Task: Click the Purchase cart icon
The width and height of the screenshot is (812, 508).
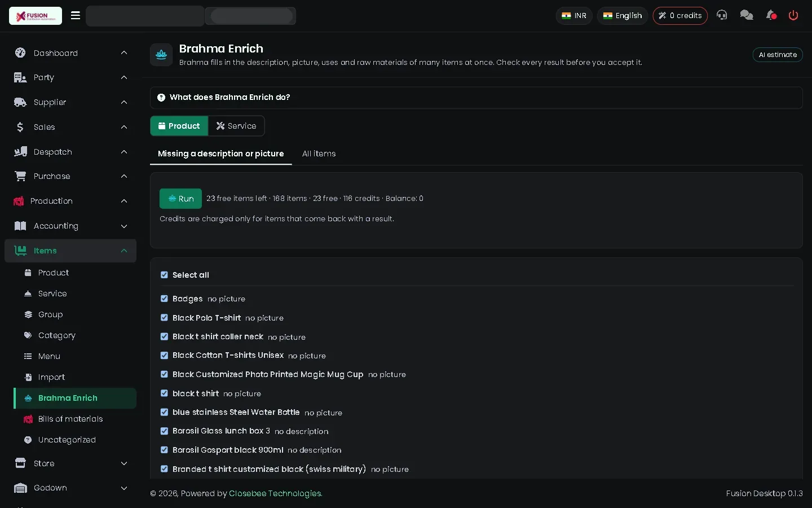Action: click(20, 176)
